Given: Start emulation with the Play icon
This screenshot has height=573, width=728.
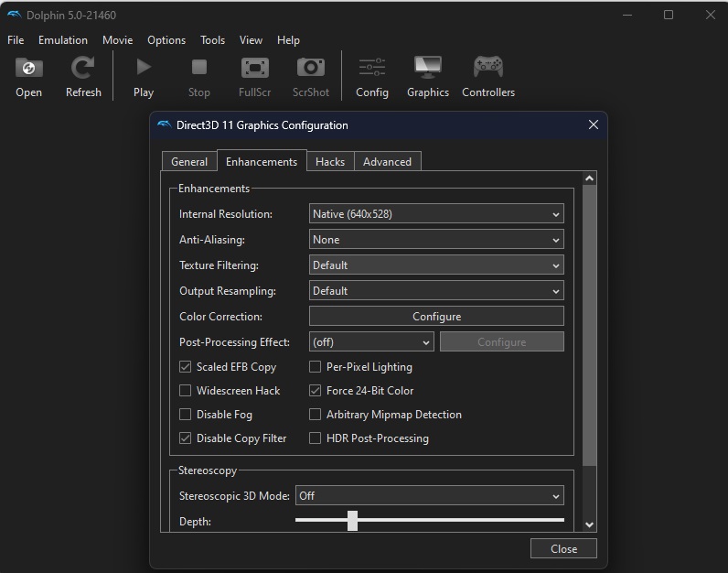Looking at the screenshot, I should (144, 68).
